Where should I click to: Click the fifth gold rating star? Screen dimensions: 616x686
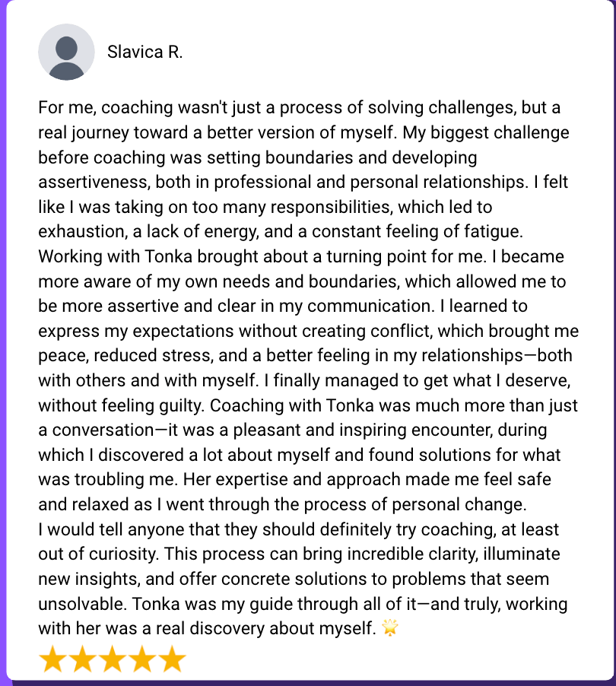(173, 659)
